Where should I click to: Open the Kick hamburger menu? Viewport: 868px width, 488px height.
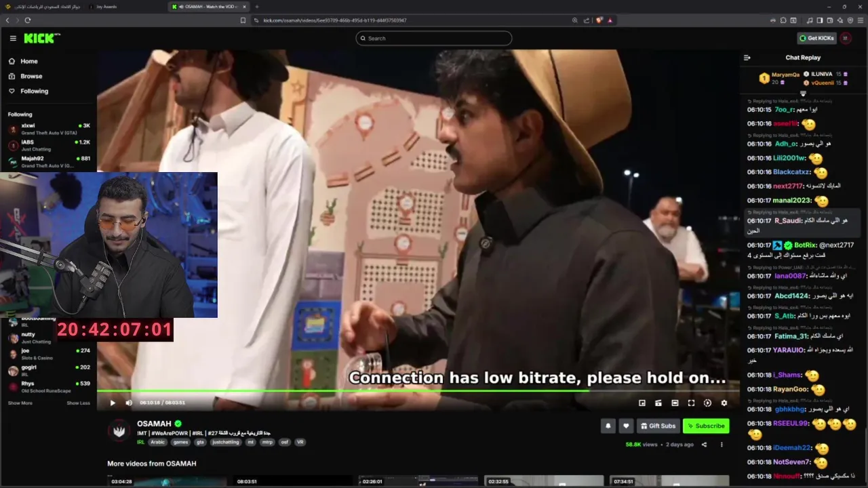click(13, 38)
